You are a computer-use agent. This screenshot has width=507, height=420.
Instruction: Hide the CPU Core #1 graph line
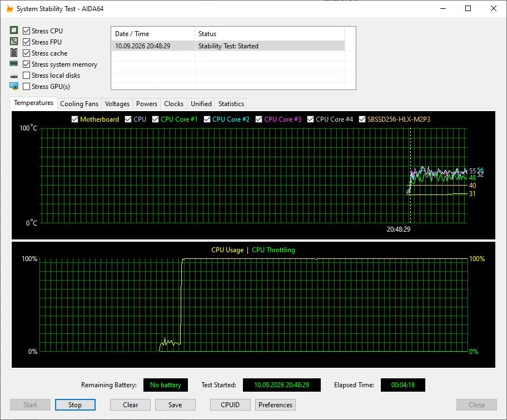tap(155, 119)
